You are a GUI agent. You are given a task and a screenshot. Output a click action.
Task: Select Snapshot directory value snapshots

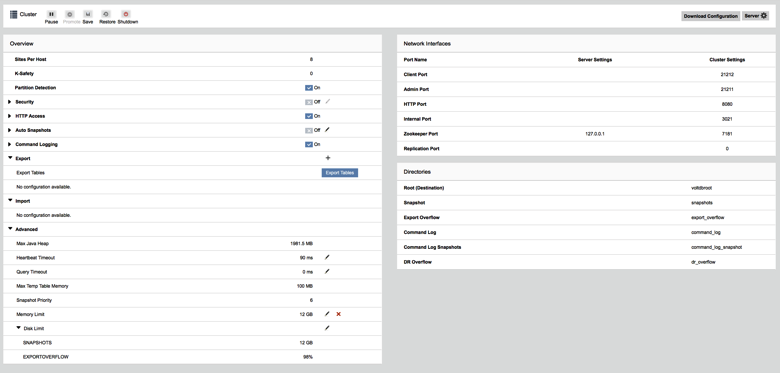701,203
